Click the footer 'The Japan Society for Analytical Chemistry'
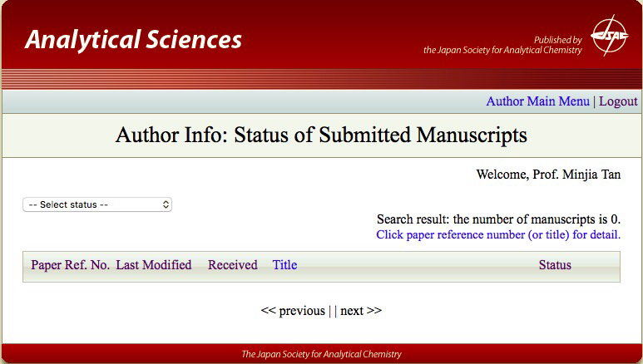 tap(321, 354)
